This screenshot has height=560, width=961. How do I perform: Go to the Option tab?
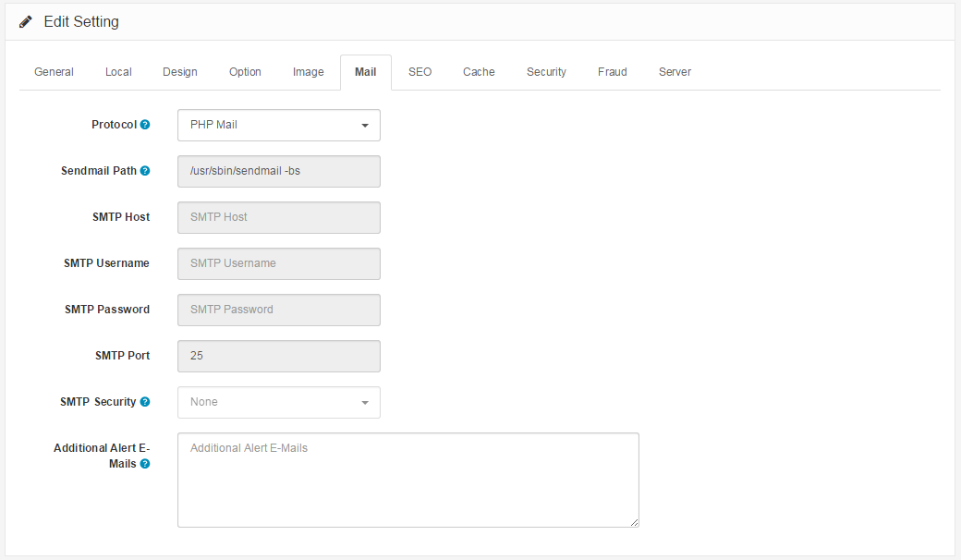click(245, 71)
